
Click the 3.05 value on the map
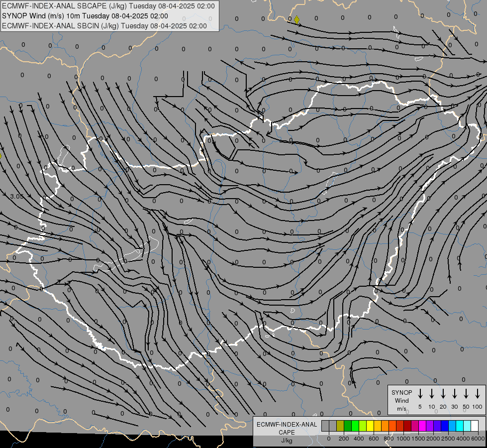point(16,196)
